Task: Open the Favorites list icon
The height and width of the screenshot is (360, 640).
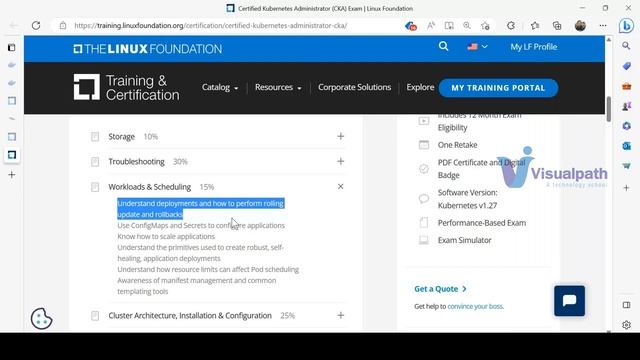Action: click(535, 25)
